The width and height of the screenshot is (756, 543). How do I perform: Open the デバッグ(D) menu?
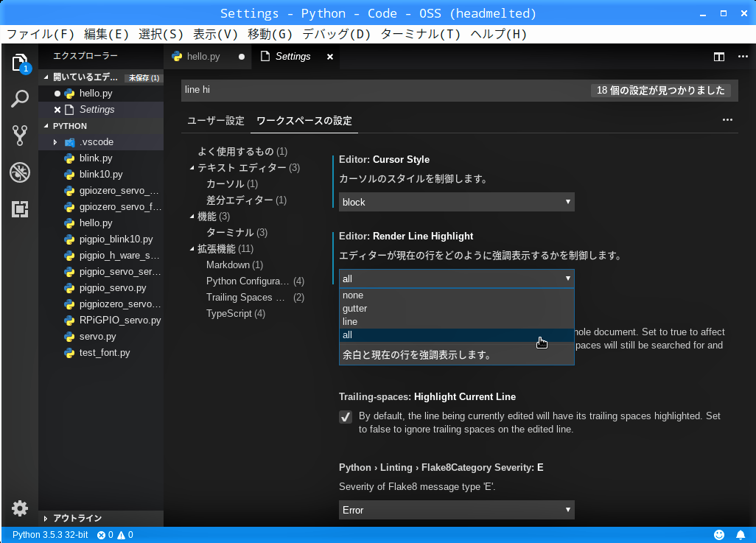(337, 34)
